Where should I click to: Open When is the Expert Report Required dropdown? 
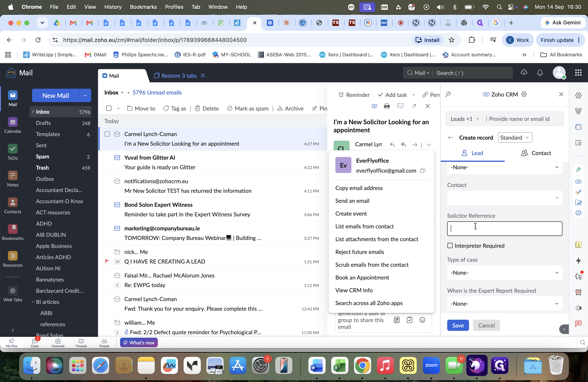click(504, 303)
